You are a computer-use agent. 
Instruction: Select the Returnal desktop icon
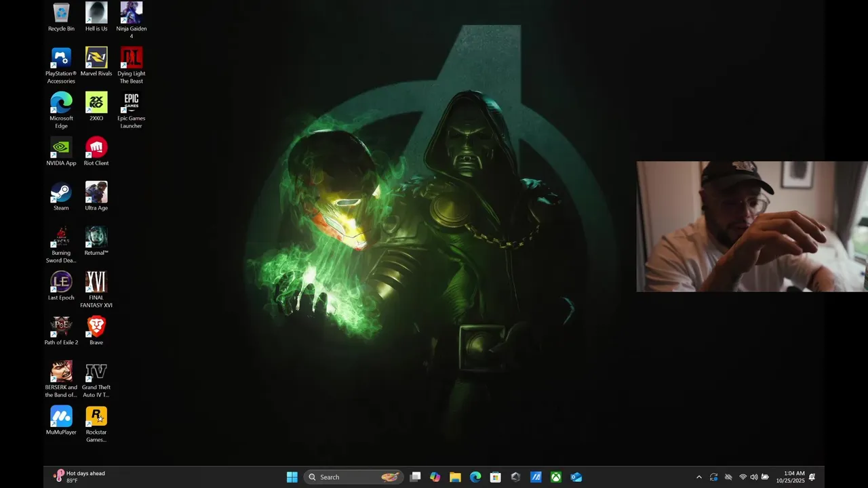96,241
